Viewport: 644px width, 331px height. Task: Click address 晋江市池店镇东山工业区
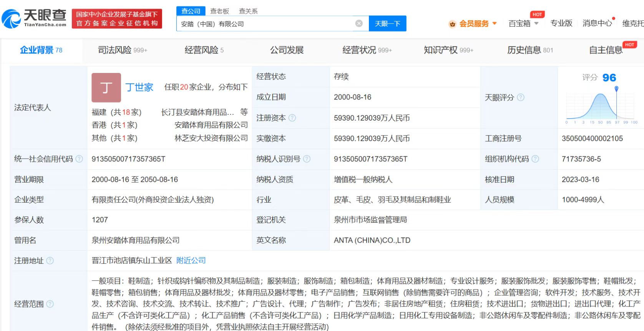tap(132, 260)
